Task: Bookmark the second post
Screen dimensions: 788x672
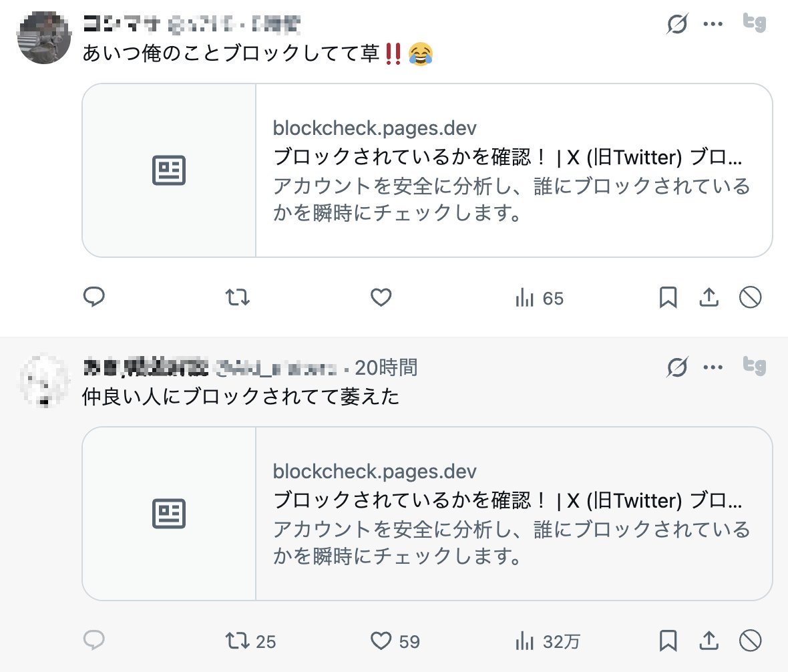Action: (x=668, y=641)
